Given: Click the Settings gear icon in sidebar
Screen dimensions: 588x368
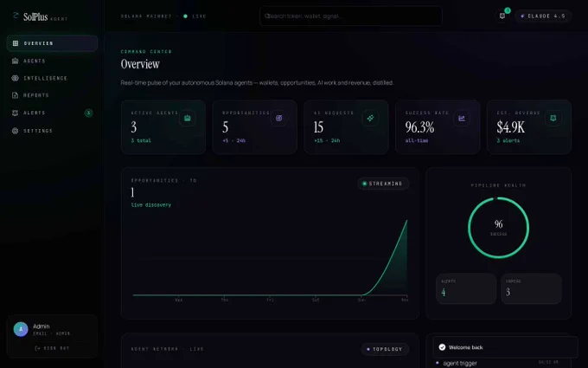Looking at the screenshot, I should 15,131.
